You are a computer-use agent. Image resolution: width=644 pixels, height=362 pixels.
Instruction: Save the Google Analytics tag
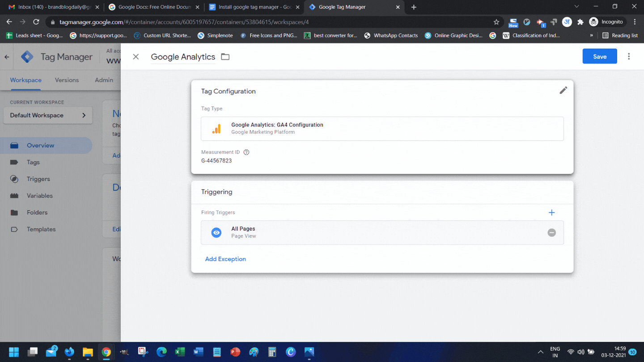click(600, 56)
